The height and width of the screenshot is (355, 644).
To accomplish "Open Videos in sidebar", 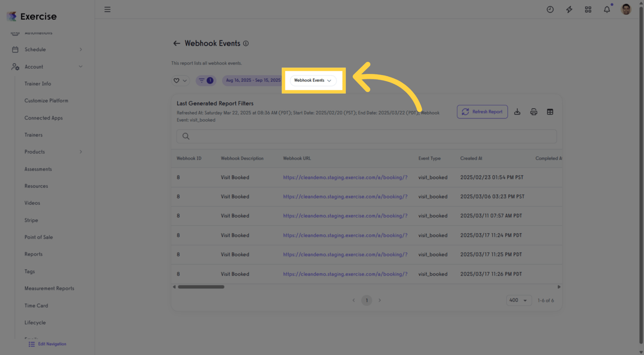I will coord(32,203).
